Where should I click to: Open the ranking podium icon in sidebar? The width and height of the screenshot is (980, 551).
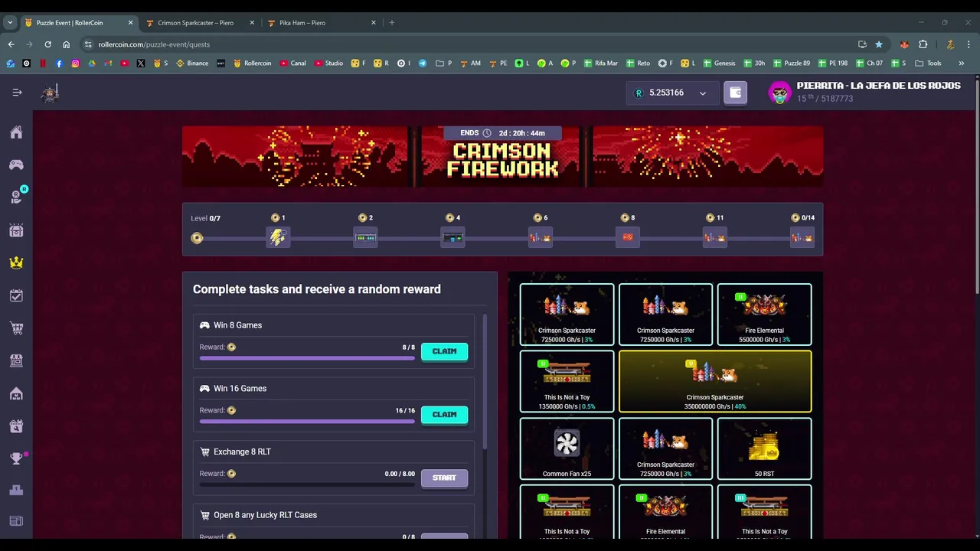(x=16, y=491)
